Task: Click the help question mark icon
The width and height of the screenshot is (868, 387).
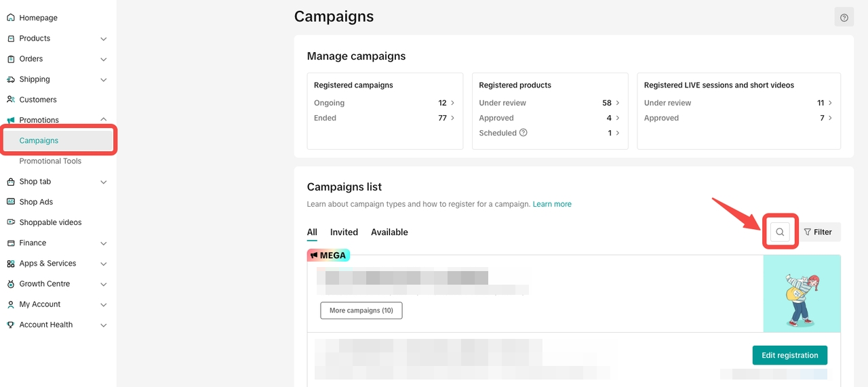Action: pyautogui.click(x=844, y=18)
